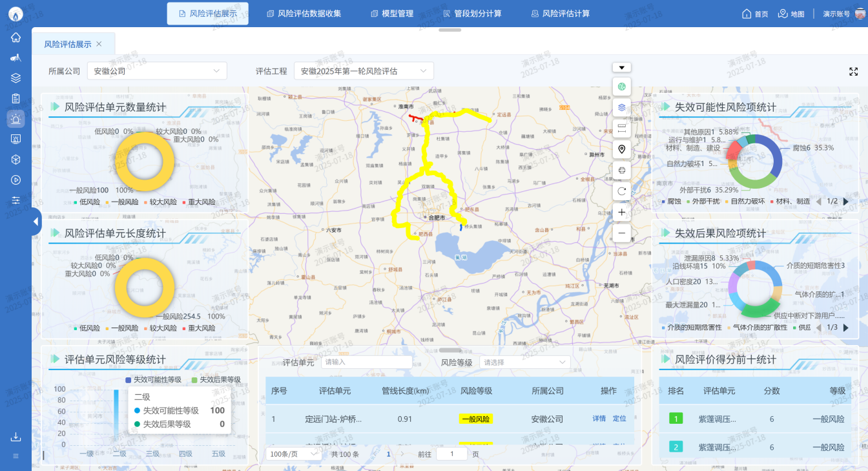Toggle 腐蚀 legend item in 失效可能性 chart
The image size is (868, 471).
[x=671, y=202]
